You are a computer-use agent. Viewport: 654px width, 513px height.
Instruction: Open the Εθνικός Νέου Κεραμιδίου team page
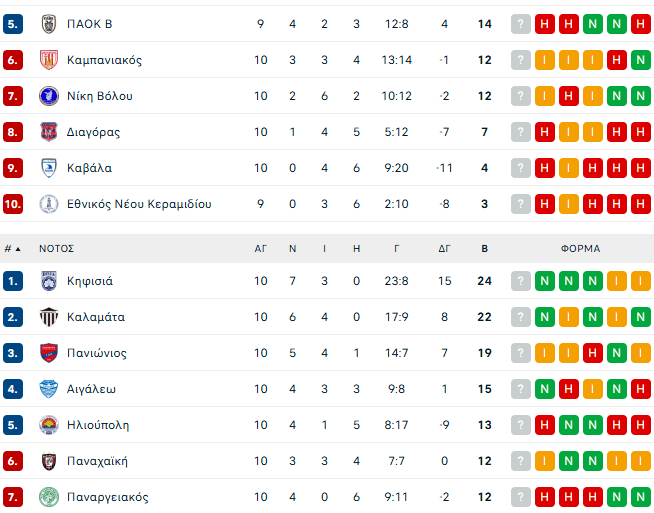click(139, 204)
